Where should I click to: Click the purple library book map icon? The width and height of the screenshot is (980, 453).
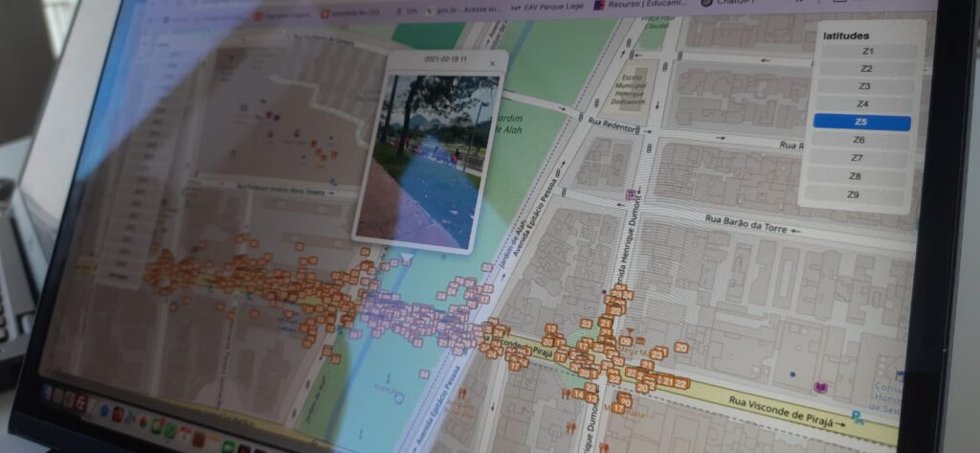tap(820, 388)
